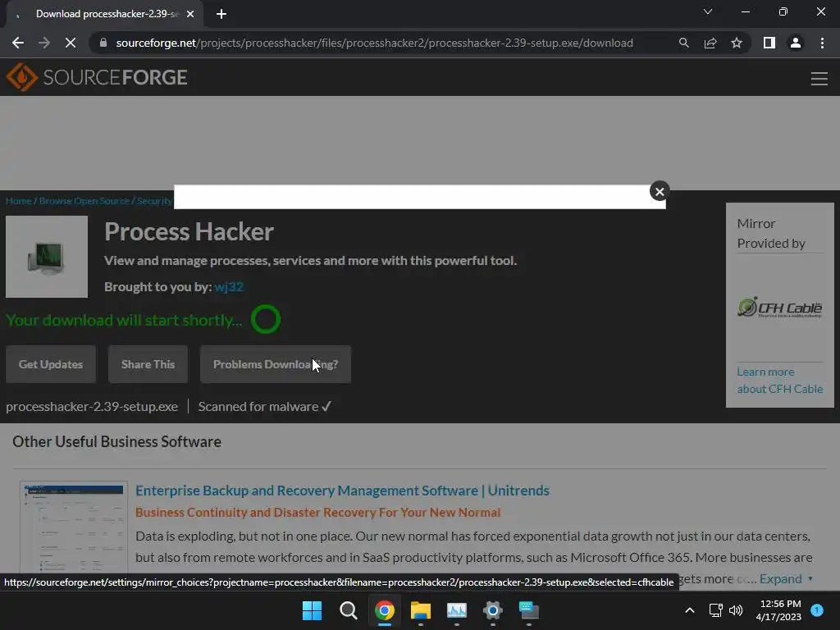Screen dimensions: 840x630
Task: Open Chrome three-dot menu
Action: (x=822, y=43)
